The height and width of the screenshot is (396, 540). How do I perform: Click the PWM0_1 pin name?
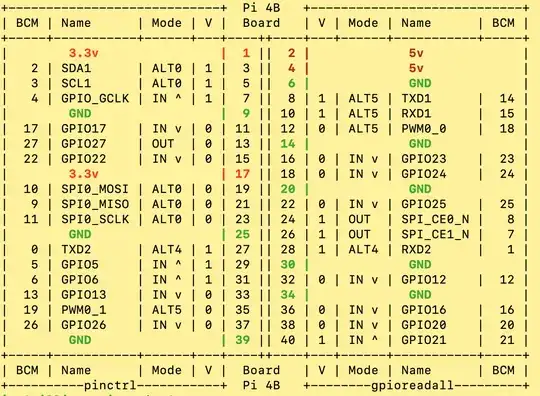pyautogui.click(x=83, y=310)
